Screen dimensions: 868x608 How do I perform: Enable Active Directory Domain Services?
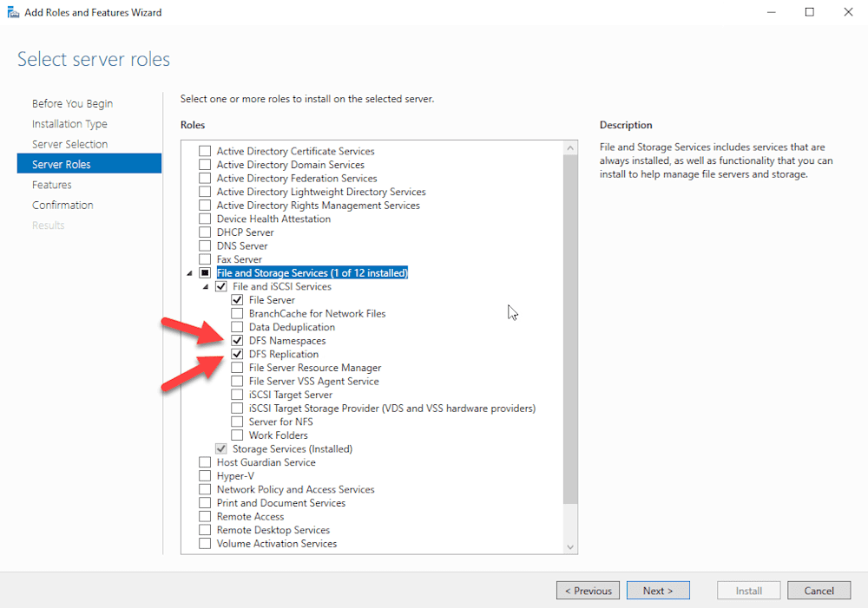205,164
